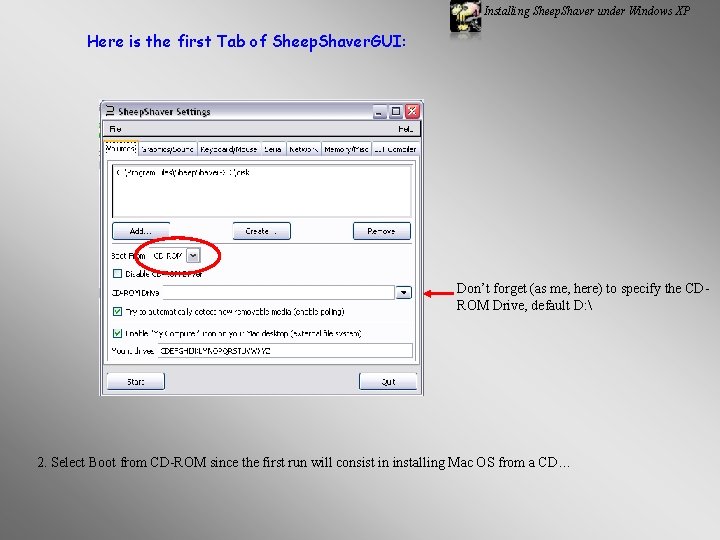Expand the Boot From dropdown
Screen dimensions: 720x540
coord(193,255)
